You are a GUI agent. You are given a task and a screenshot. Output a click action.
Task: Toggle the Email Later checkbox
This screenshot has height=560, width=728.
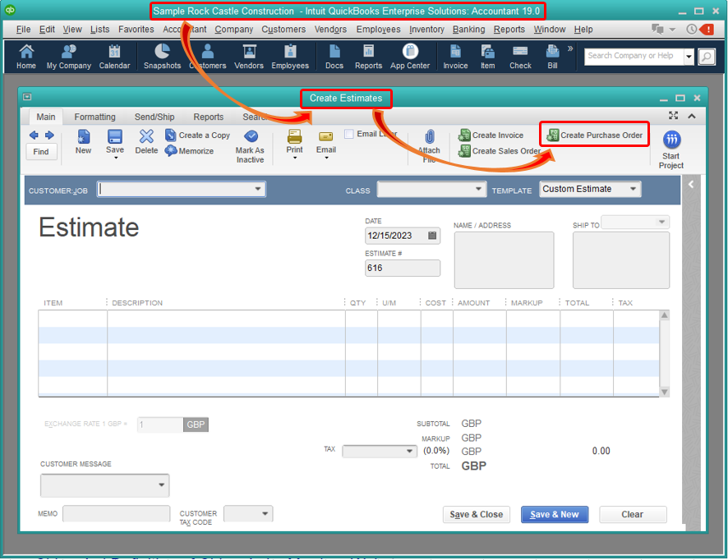tap(349, 134)
